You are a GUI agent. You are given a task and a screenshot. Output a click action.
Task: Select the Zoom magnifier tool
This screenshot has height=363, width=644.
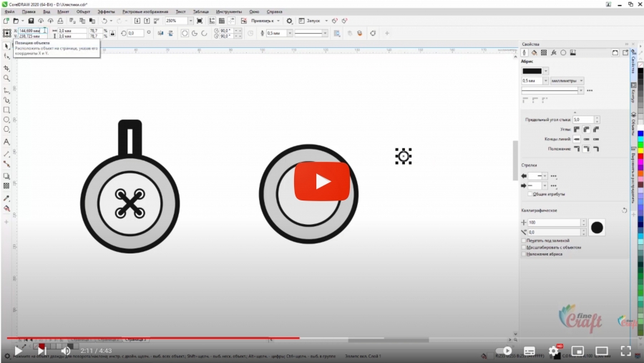6,78
